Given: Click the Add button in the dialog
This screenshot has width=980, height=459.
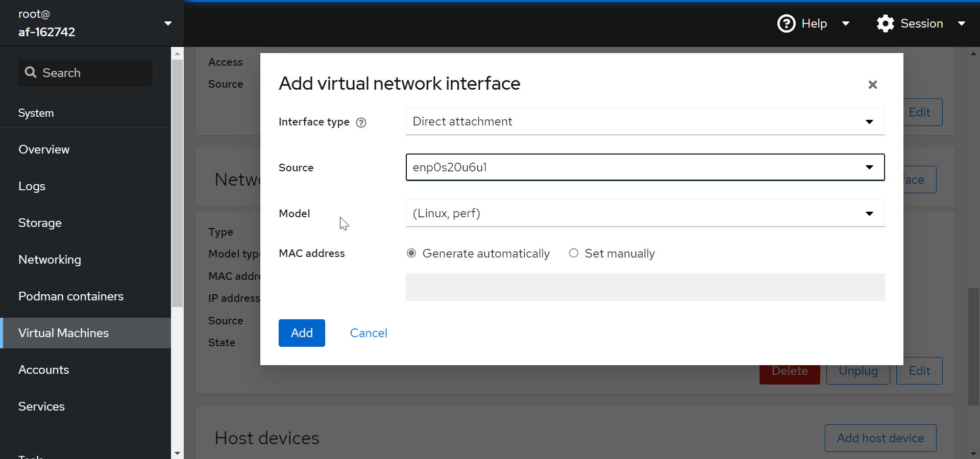Looking at the screenshot, I should (302, 333).
